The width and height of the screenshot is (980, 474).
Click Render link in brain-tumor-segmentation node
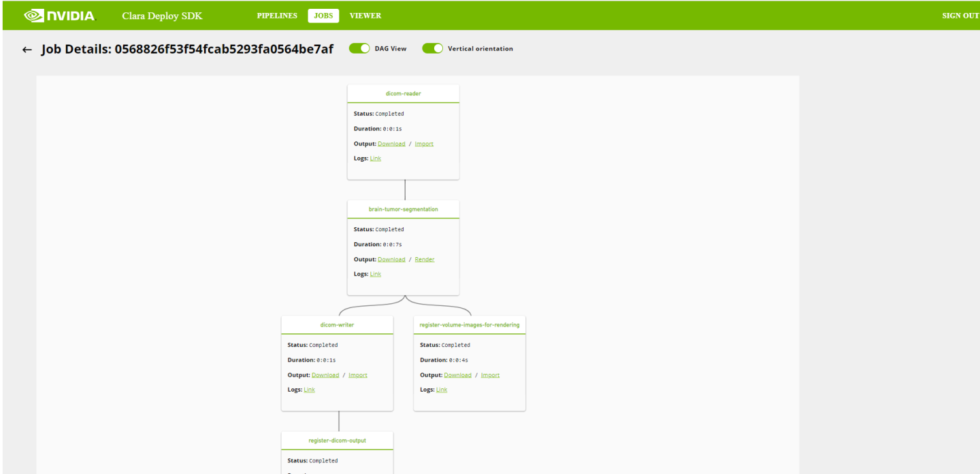(x=425, y=259)
